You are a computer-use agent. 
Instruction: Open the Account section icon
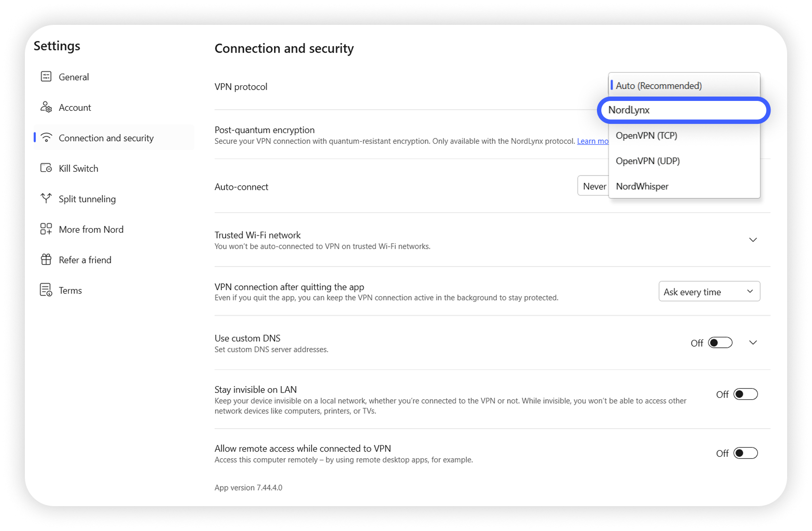pos(46,107)
